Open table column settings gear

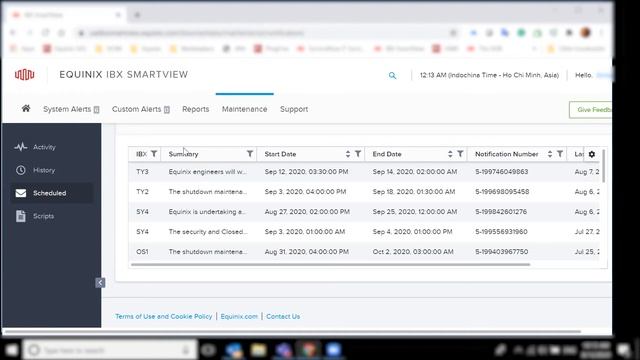tap(592, 154)
